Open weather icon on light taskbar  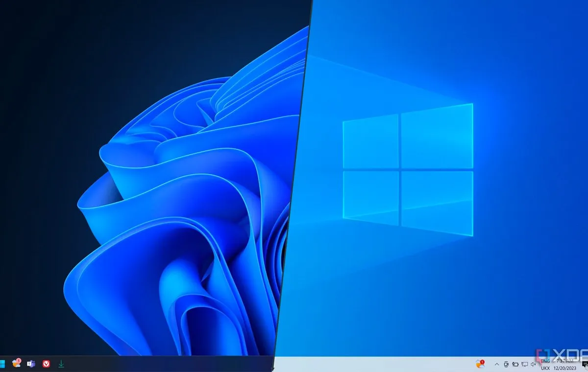tap(480, 364)
